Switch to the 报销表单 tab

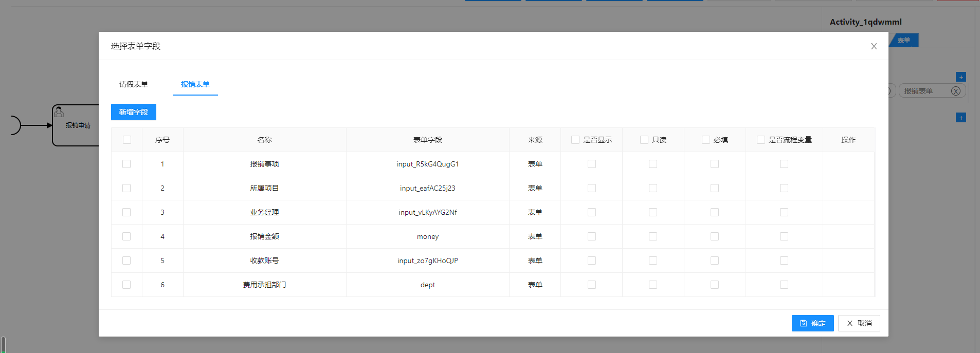pyautogui.click(x=195, y=84)
